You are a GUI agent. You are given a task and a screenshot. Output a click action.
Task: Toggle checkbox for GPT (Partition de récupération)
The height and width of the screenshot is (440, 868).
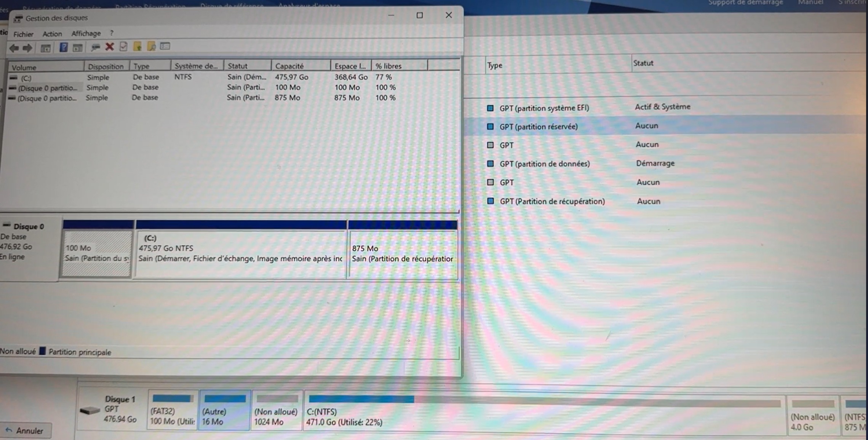point(491,201)
